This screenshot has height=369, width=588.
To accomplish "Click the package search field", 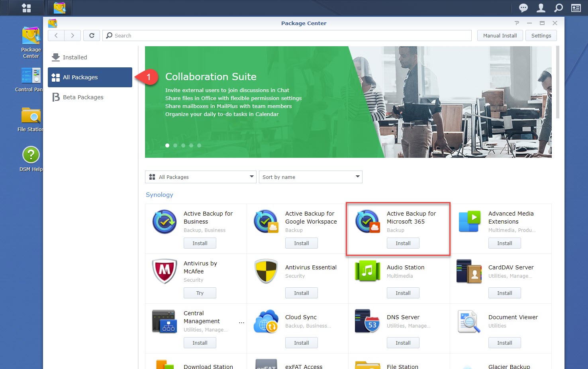I will point(287,35).
